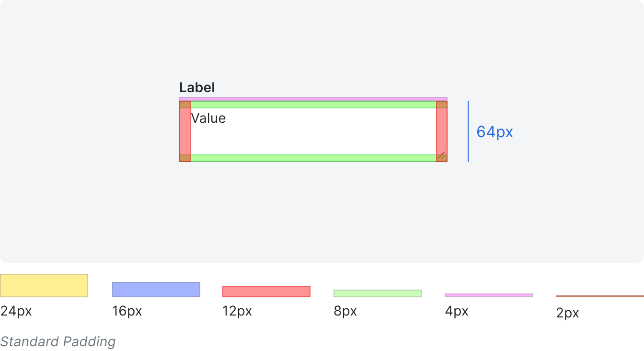Select the pink spacing strip under Label
The height and width of the screenshot is (351, 644).
tap(313, 99)
